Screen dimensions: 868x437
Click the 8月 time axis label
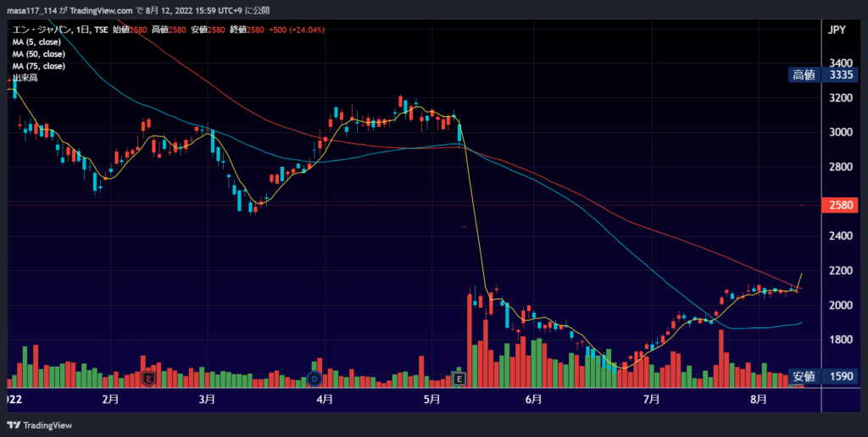pyautogui.click(x=759, y=400)
